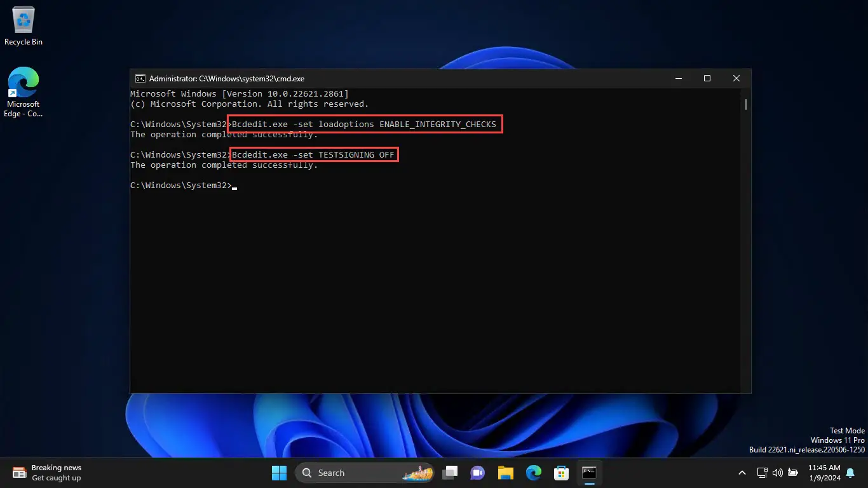Open network settings from the system tray
Image resolution: width=868 pixels, height=488 pixels.
(762, 473)
